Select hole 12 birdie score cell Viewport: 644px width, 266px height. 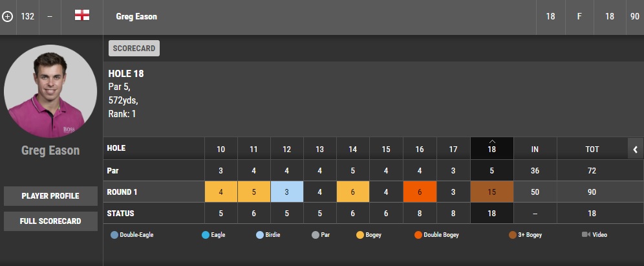(286, 192)
